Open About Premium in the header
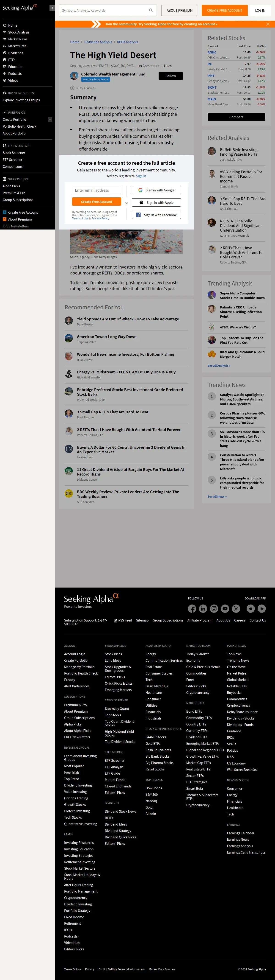 pos(180,11)
